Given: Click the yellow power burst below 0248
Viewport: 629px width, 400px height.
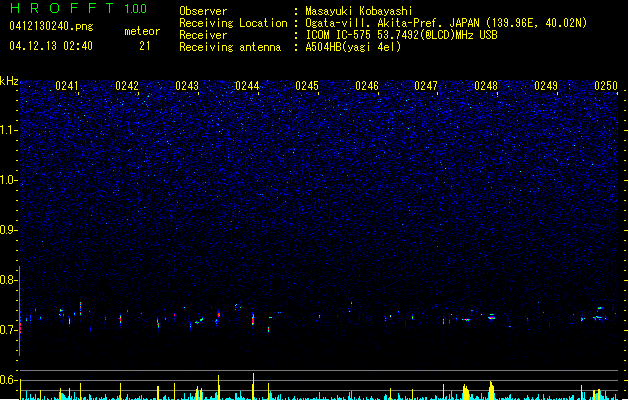Looking at the screenshot, I should point(491,390).
